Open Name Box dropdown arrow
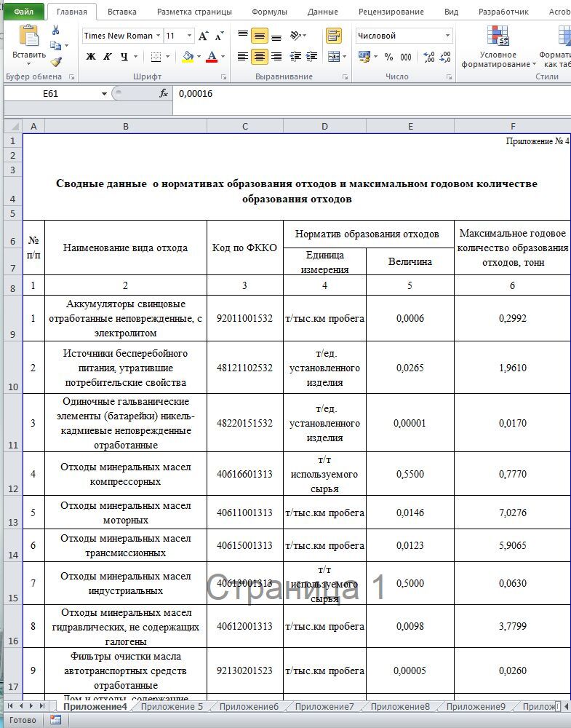Screen dimensions: 571x728 [104, 94]
